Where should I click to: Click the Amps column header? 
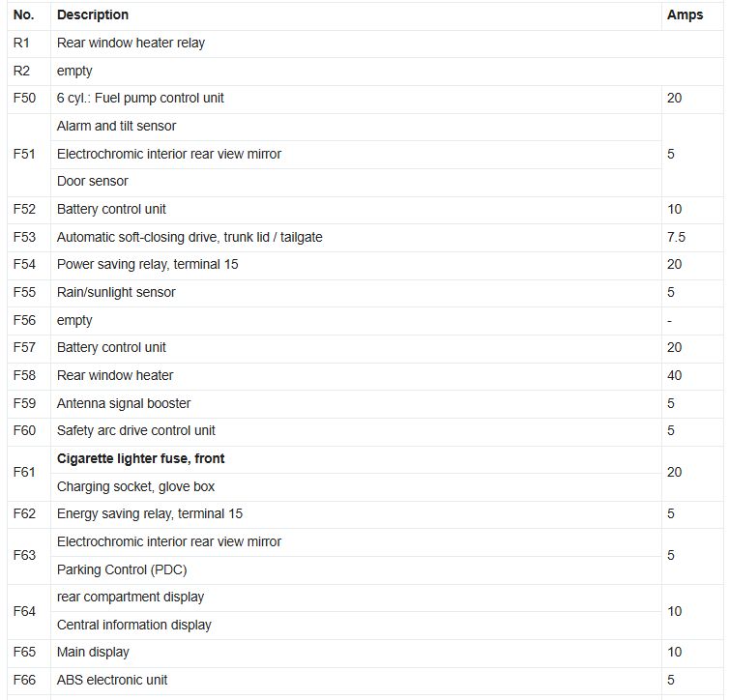(685, 15)
